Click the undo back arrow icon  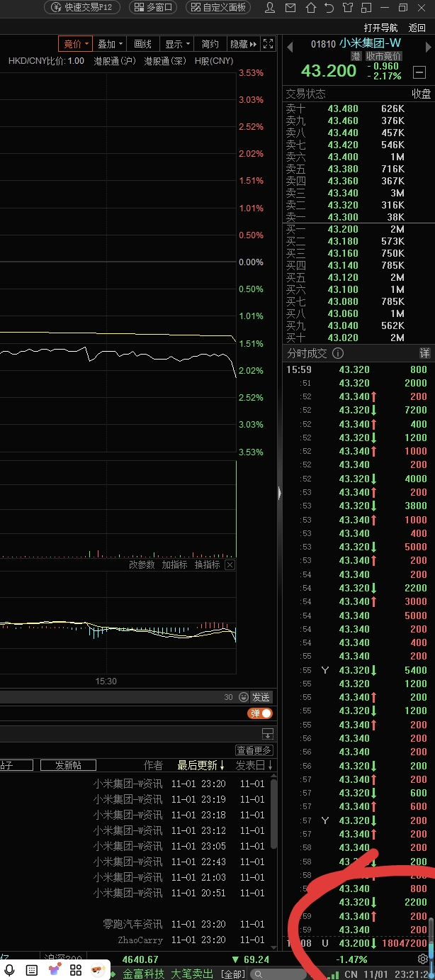(x=329, y=8)
